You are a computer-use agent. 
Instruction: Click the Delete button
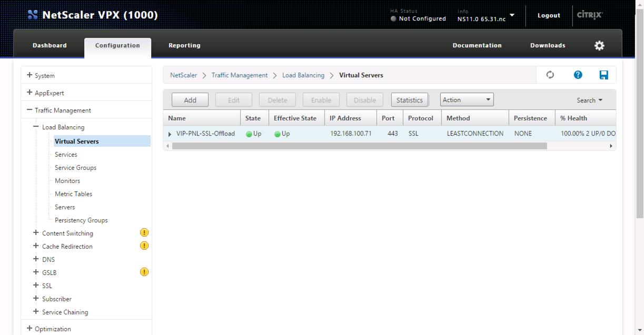[x=278, y=100]
